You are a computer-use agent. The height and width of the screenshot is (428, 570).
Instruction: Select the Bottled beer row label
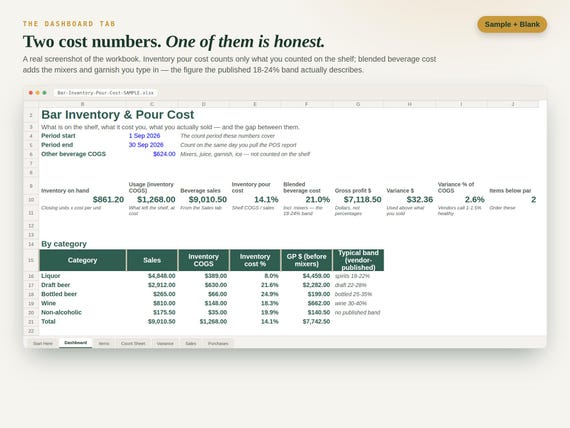tap(59, 294)
